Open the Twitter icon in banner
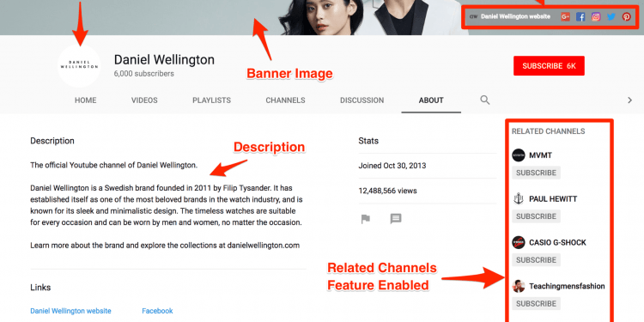Image resolution: width=644 pixels, height=322 pixels. click(x=611, y=17)
